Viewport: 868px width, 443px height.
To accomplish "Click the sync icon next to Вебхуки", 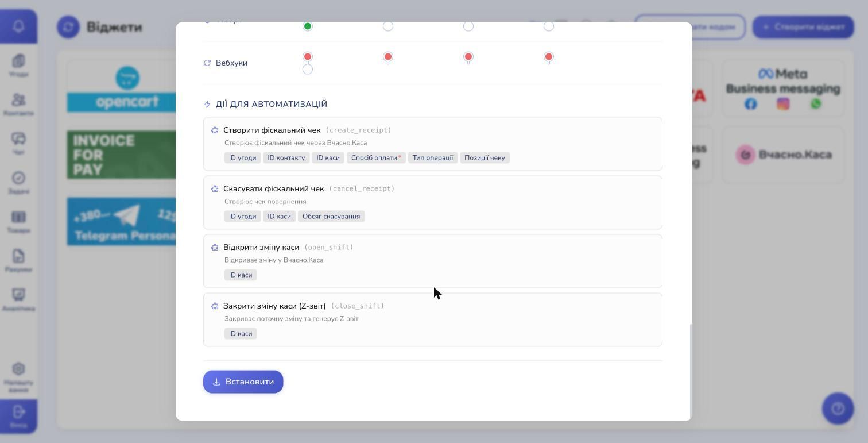I will [x=207, y=63].
